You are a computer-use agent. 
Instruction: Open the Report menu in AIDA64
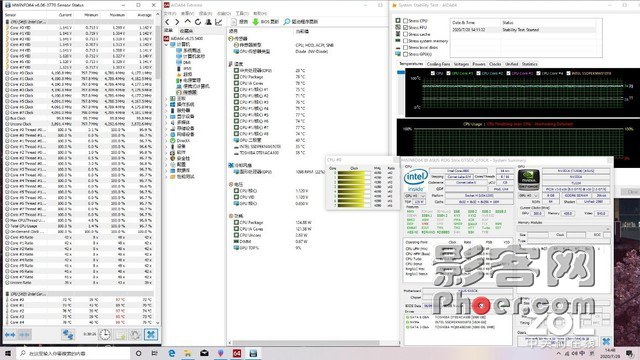point(205,13)
